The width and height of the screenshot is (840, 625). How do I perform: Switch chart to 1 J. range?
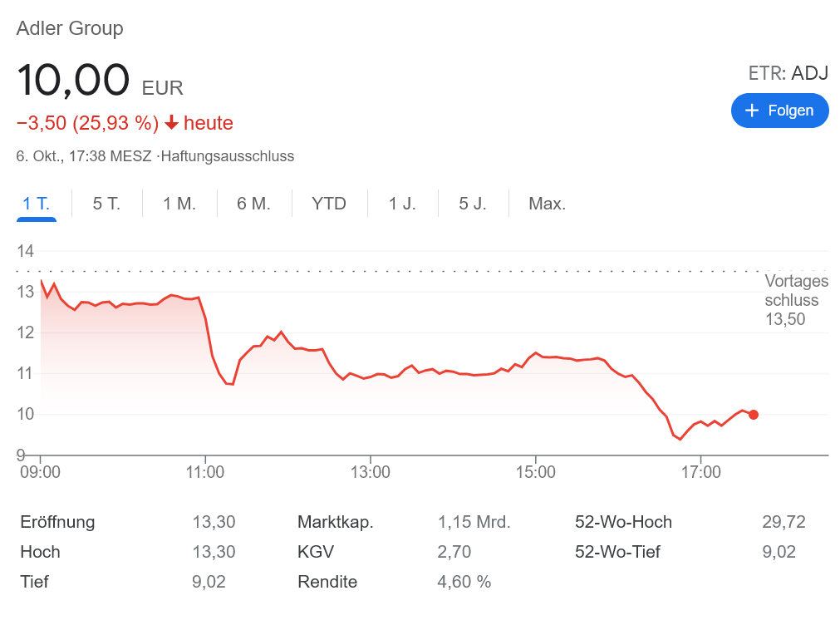coord(402,204)
